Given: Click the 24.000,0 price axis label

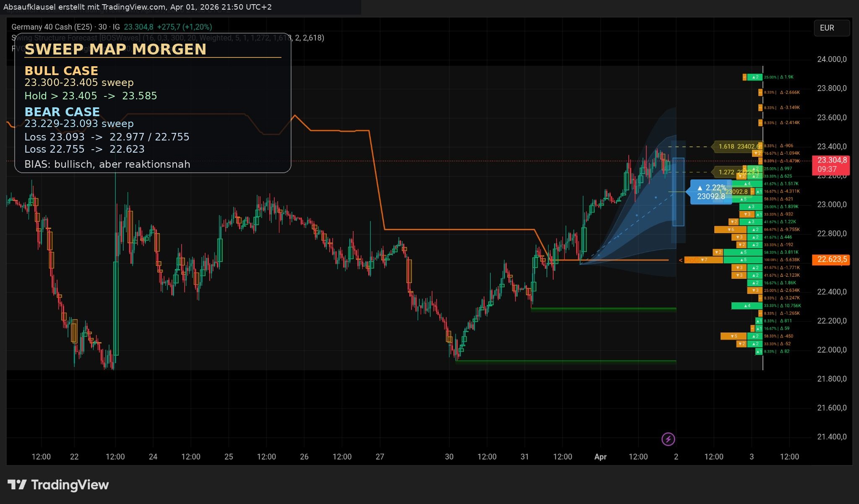Looking at the screenshot, I should (x=831, y=59).
